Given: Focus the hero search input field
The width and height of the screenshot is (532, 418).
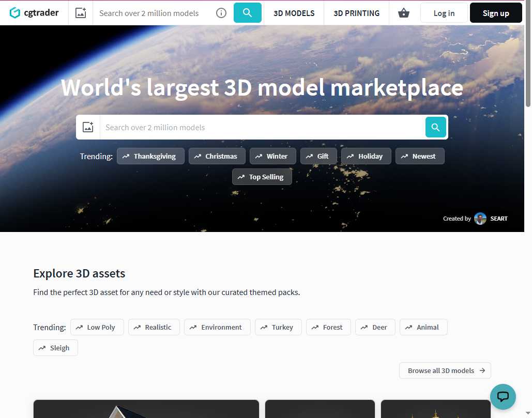Looking at the screenshot, I should pyautogui.click(x=262, y=127).
